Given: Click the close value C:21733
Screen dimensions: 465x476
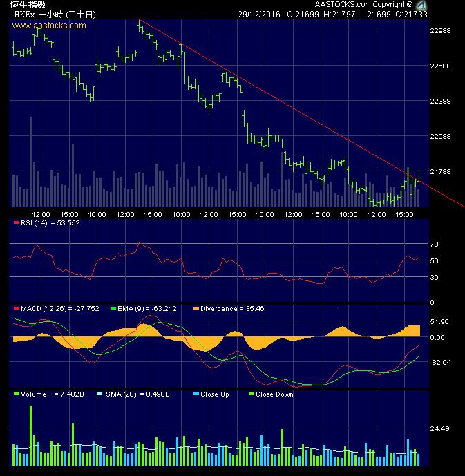Looking at the screenshot, I should click(x=411, y=15).
